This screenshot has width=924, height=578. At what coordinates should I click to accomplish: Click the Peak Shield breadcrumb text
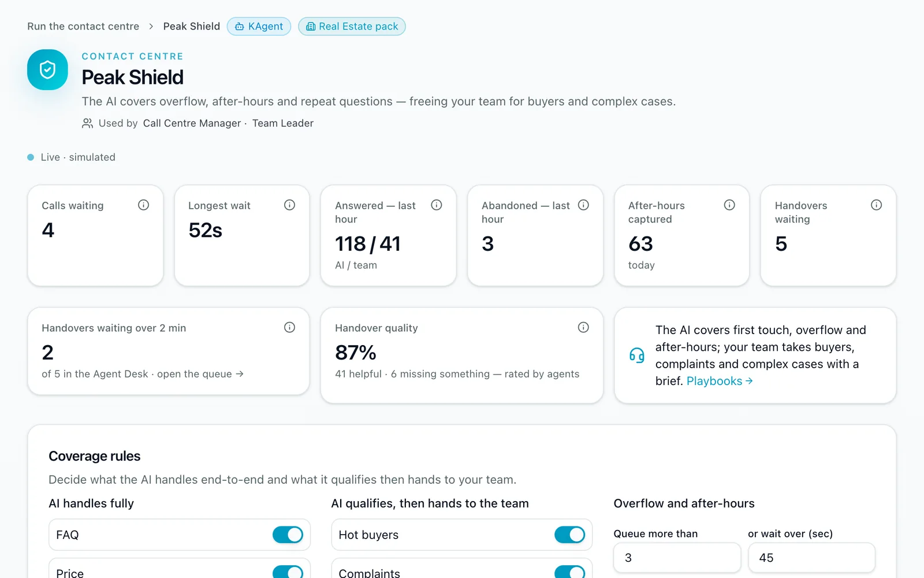[192, 27]
